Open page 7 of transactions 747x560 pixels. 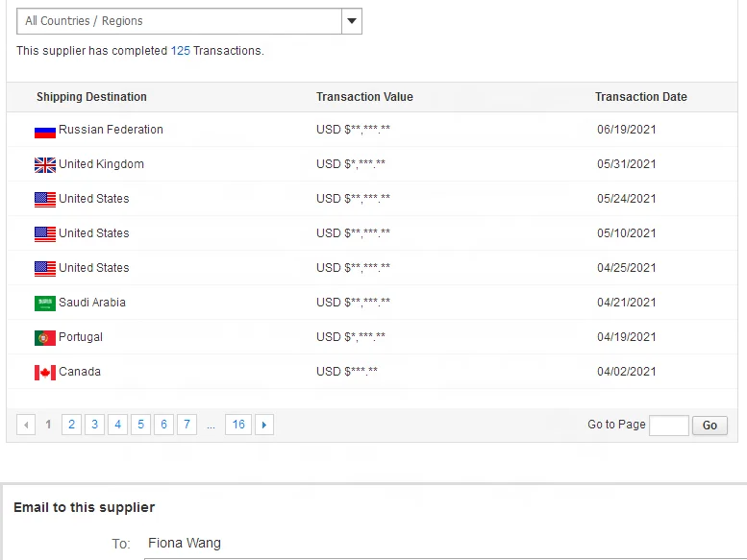pos(187,425)
